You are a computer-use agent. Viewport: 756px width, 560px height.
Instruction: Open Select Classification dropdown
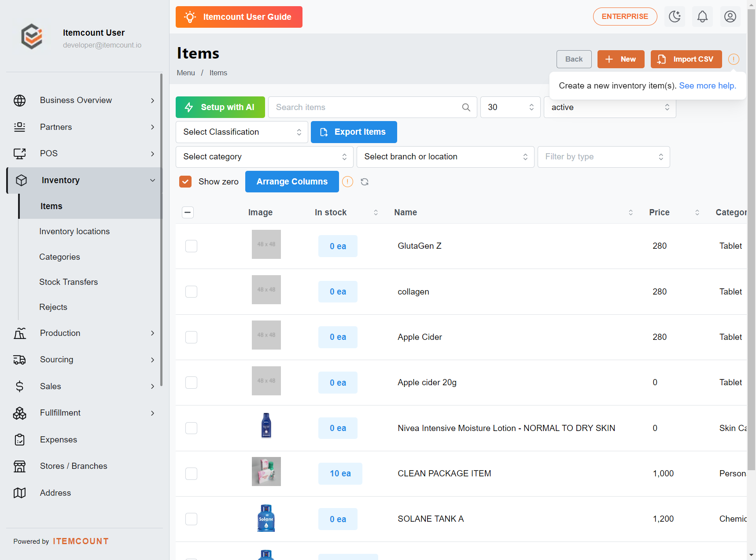click(x=242, y=132)
